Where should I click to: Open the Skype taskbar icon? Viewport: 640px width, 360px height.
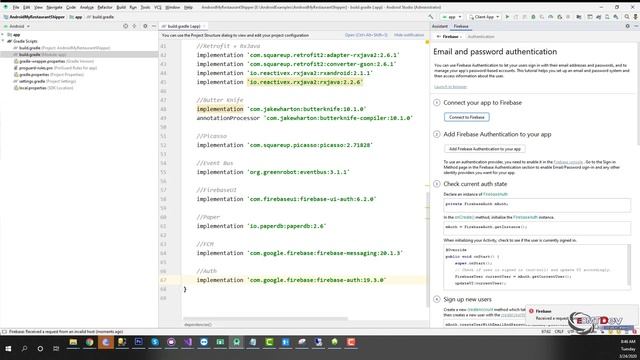click(155, 342)
